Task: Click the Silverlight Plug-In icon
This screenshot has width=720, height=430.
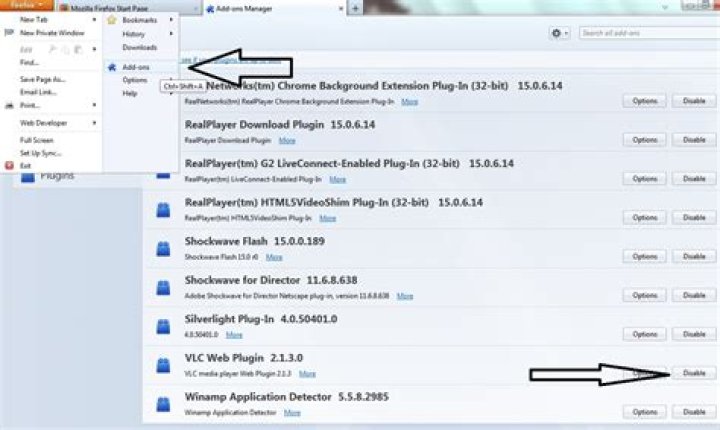Action: tap(163, 327)
